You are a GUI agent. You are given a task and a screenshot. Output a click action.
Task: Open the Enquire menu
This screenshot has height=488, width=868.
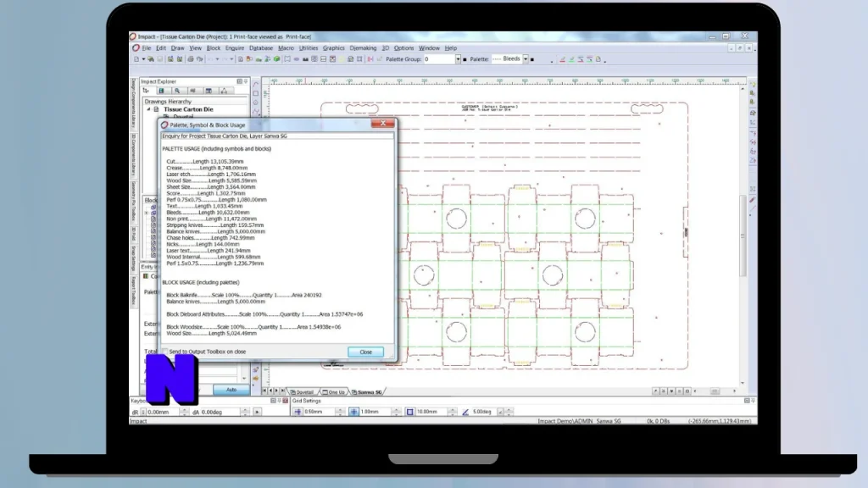[x=235, y=48]
